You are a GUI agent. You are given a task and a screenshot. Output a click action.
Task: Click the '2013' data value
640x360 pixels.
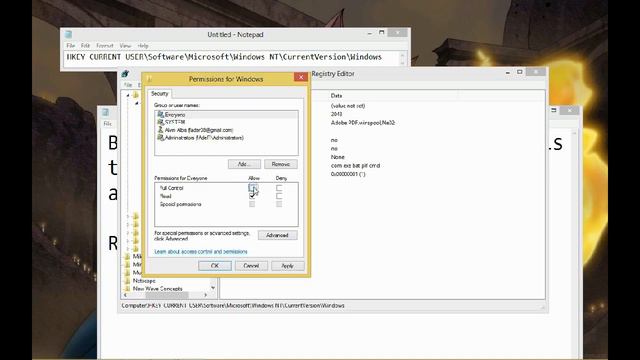[336, 114]
